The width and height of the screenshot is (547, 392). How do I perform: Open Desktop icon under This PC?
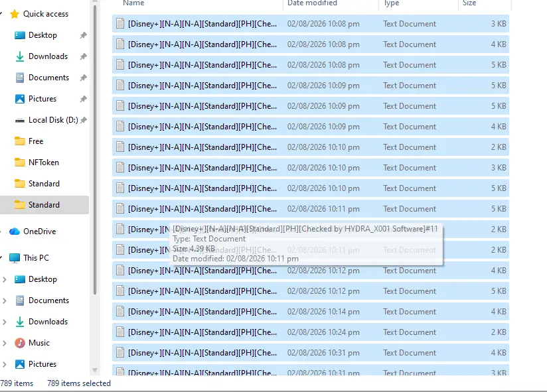pyautogui.click(x=20, y=279)
